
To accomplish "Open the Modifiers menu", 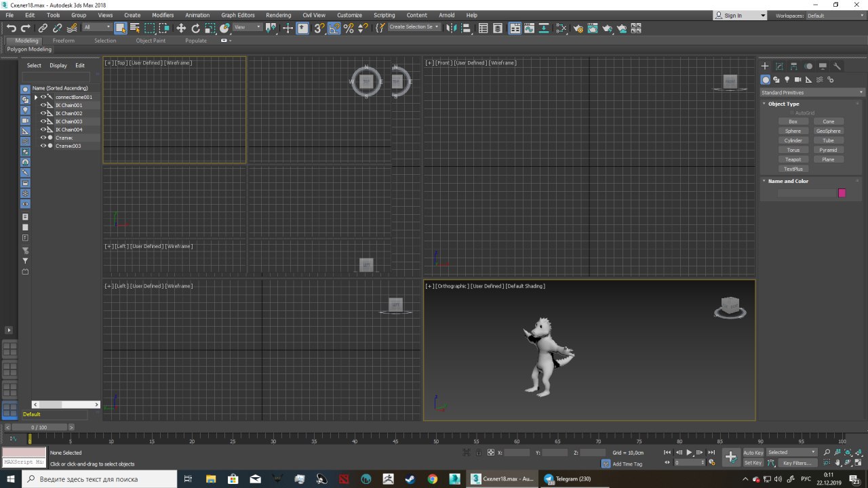I will pos(163,15).
